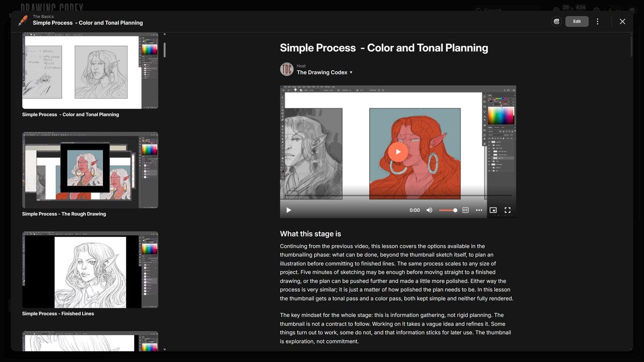Image resolution: width=644 pixels, height=362 pixels.
Task: Click the Edit button
Action: click(577, 21)
